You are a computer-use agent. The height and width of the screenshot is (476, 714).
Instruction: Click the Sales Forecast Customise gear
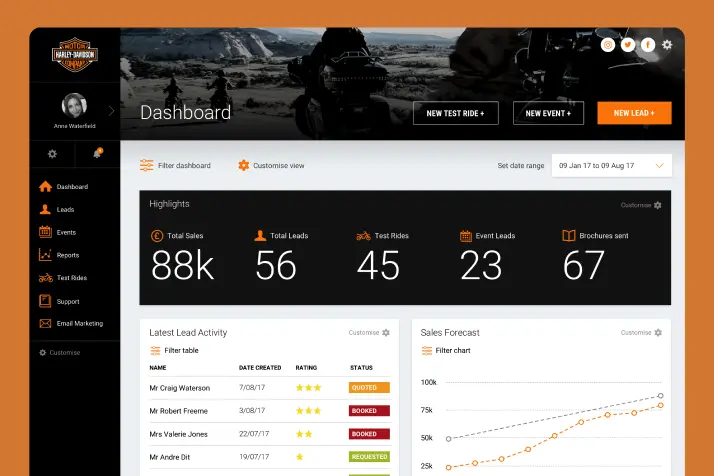[658, 333]
